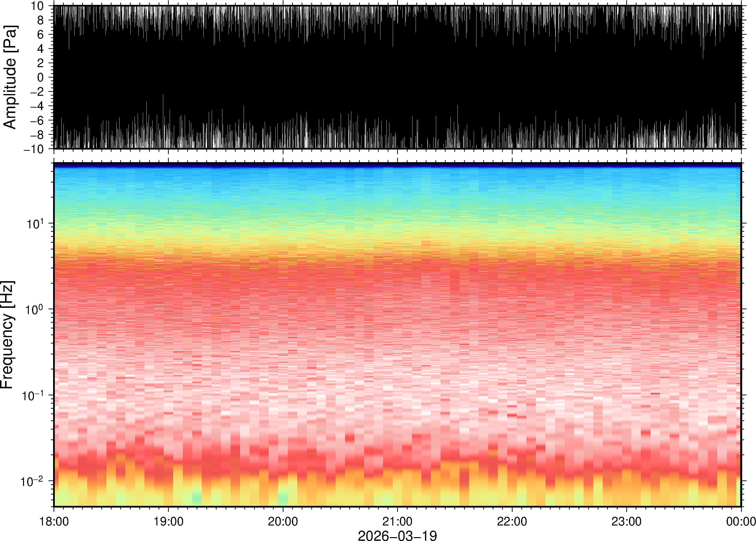The image size is (756, 541).
Task: Click the 2026-03-19 date label
Action: click(x=397, y=535)
